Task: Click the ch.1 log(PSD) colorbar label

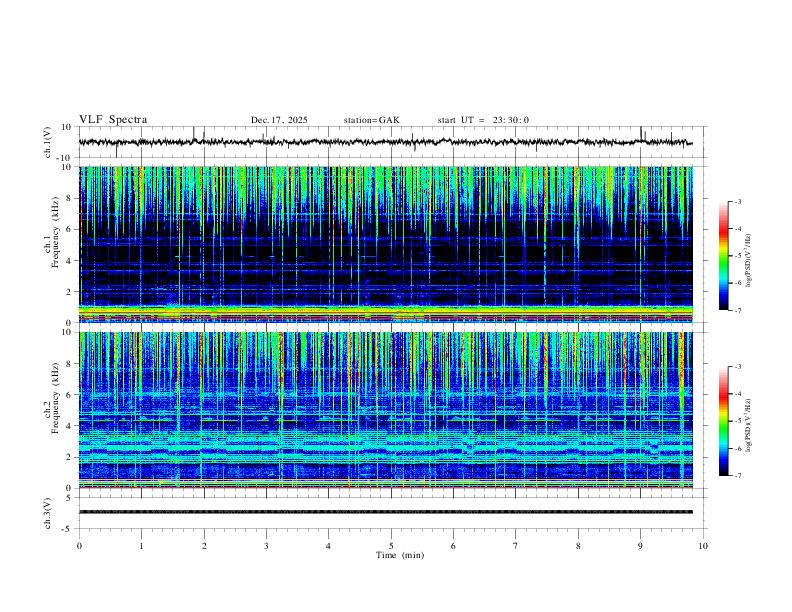Action: pos(749,260)
